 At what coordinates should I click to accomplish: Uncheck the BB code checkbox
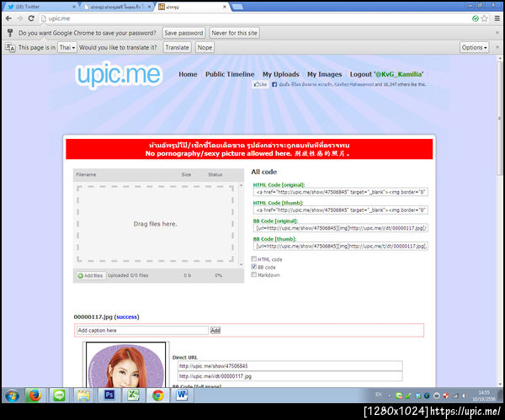click(x=254, y=267)
